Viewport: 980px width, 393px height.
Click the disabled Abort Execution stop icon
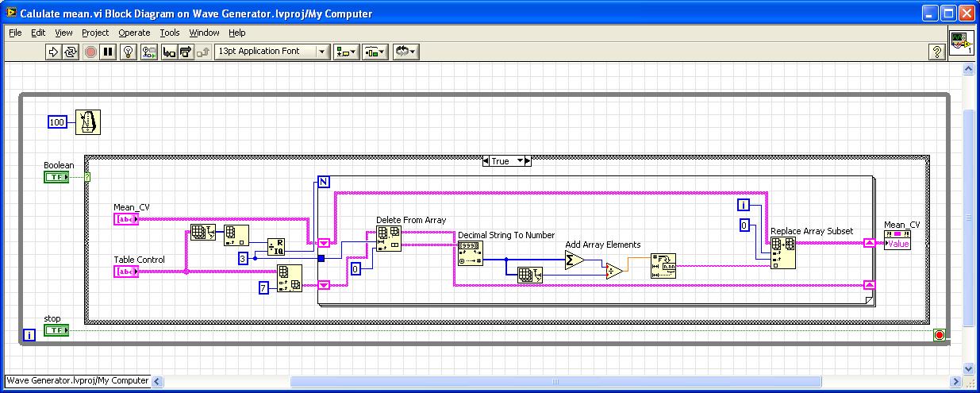tap(90, 52)
